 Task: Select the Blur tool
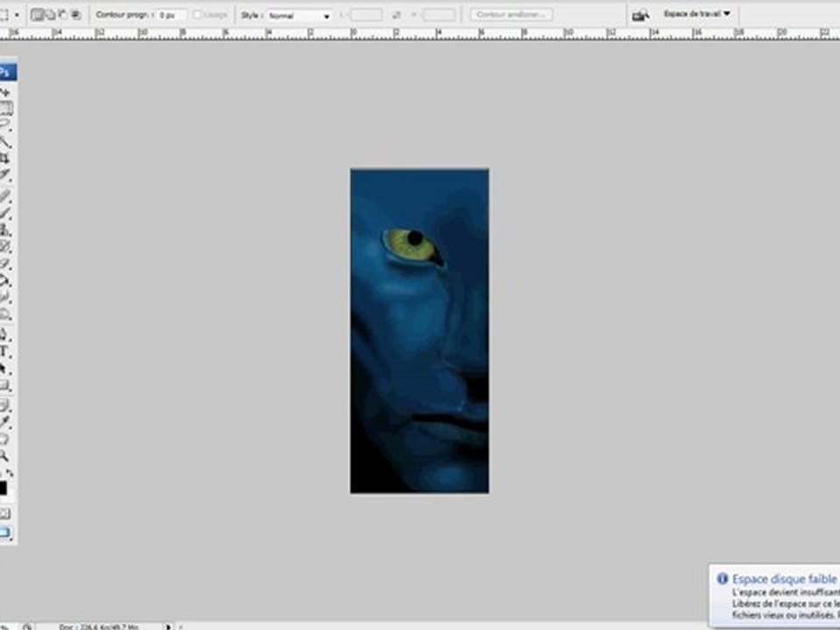[x=5, y=297]
